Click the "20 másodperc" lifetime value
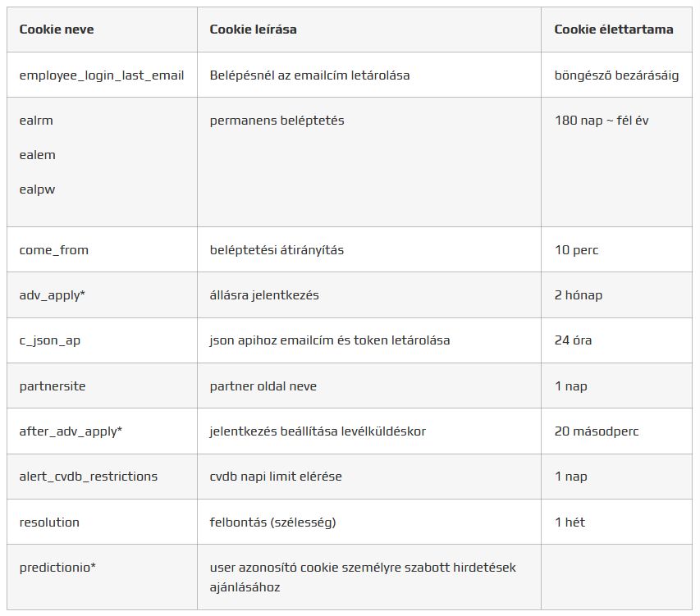 (x=597, y=431)
